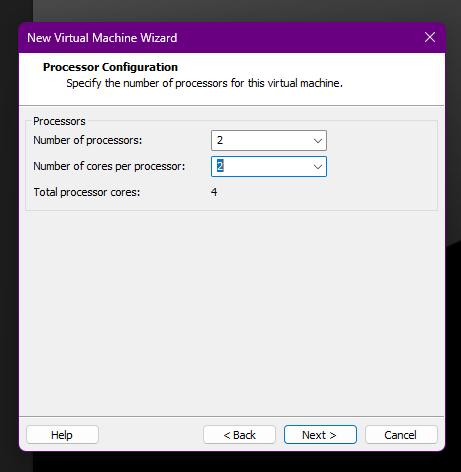Open the cores per processor dropdown arrow
Viewport: 461px width, 472px height.
tap(318, 167)
